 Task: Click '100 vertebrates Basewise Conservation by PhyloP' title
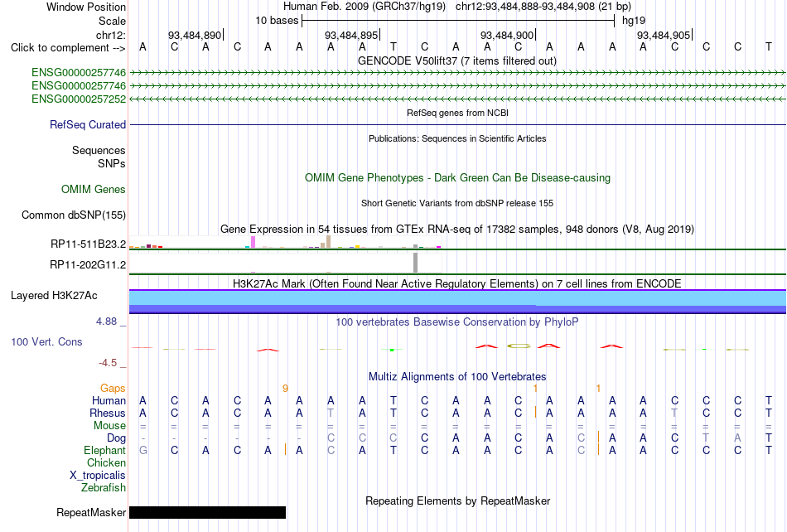[x=457, y=322]
